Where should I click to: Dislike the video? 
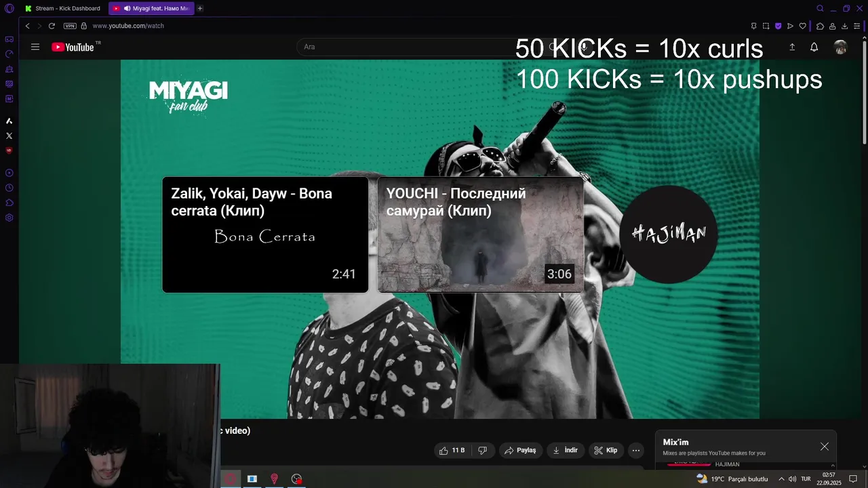pyautogui.click(x=483, y=450)
